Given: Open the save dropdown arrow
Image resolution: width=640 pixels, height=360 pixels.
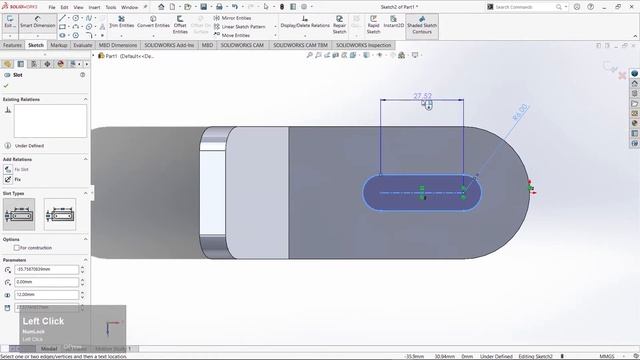Looking at the screenshot, I should click(211, 7).
